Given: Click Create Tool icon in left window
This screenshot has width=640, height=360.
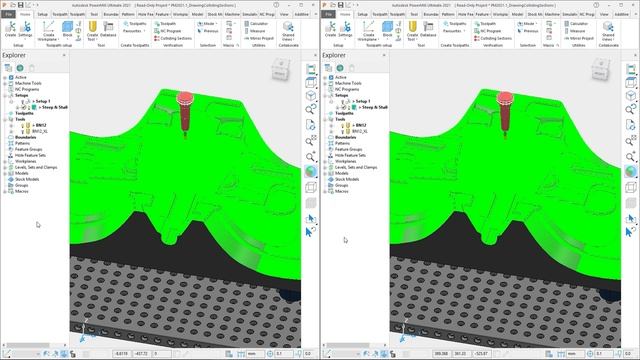Looking at the screenshot, I should (93, 31).
